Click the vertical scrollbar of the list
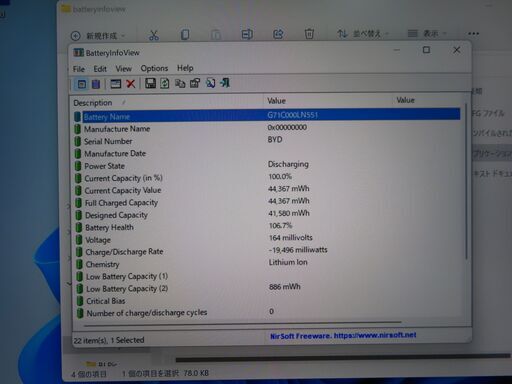Screen dimensions: 512x384 [466, 182]
